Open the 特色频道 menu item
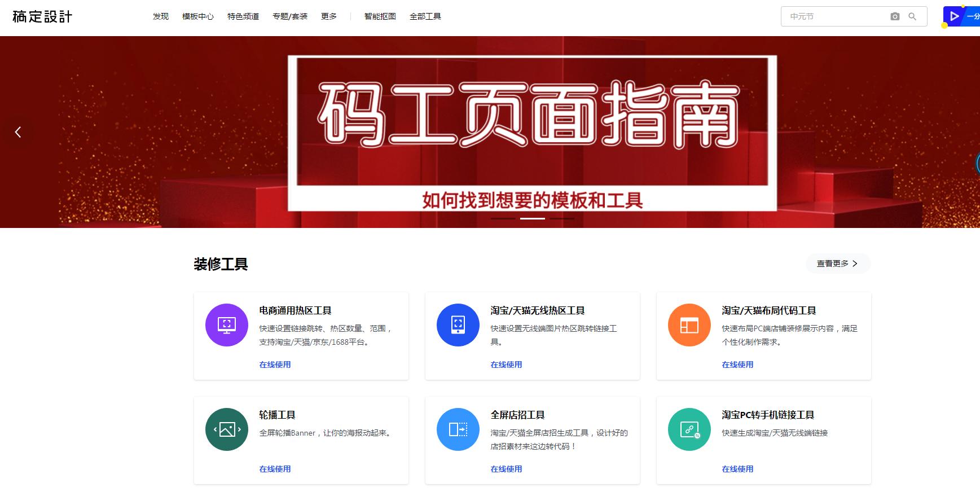The image size is (980, 496). click(243, 16)
